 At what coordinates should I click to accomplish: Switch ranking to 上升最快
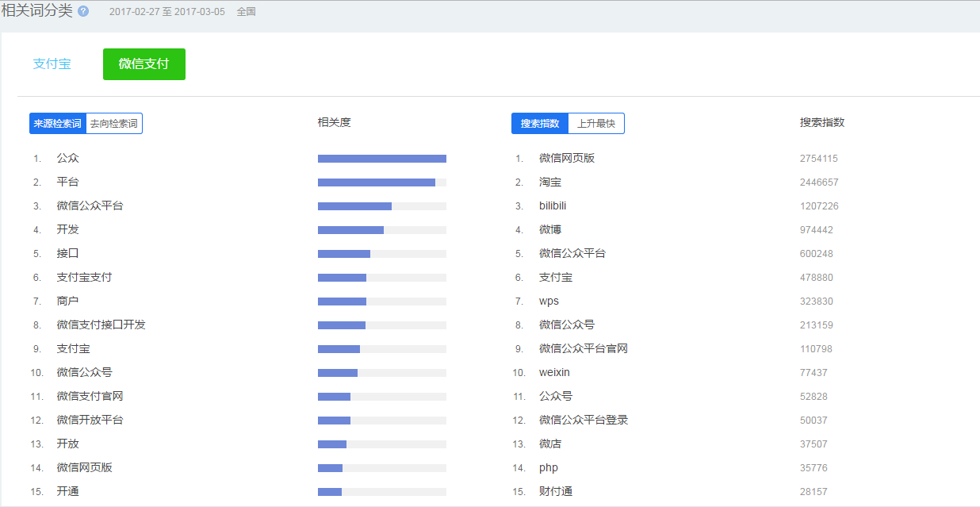point(596,124)
